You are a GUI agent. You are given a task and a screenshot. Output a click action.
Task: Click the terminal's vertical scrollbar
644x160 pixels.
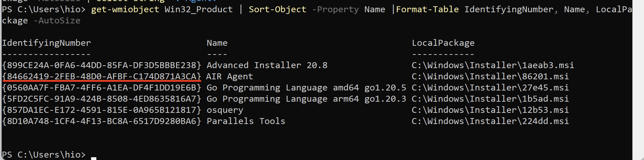click(x=638, y=80)
